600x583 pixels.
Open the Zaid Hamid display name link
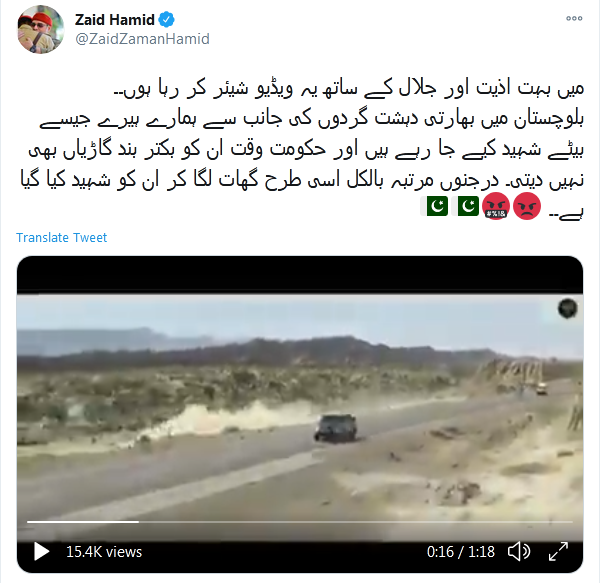coord(114,20)
